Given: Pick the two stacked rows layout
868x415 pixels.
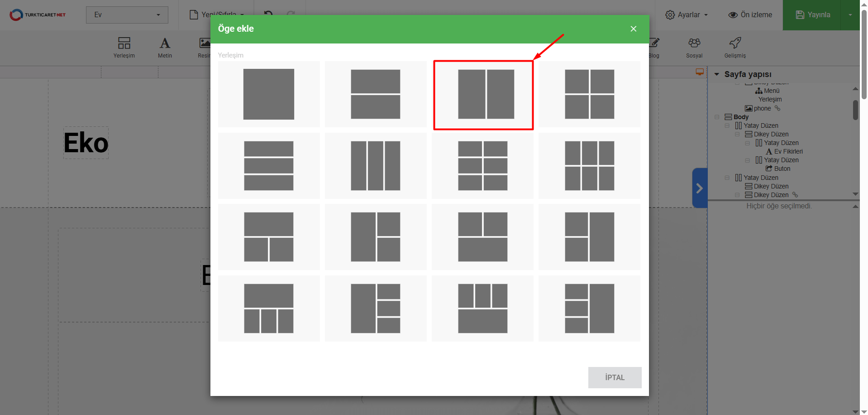Looking at the screenshot, I should click(x=375, y=94).
